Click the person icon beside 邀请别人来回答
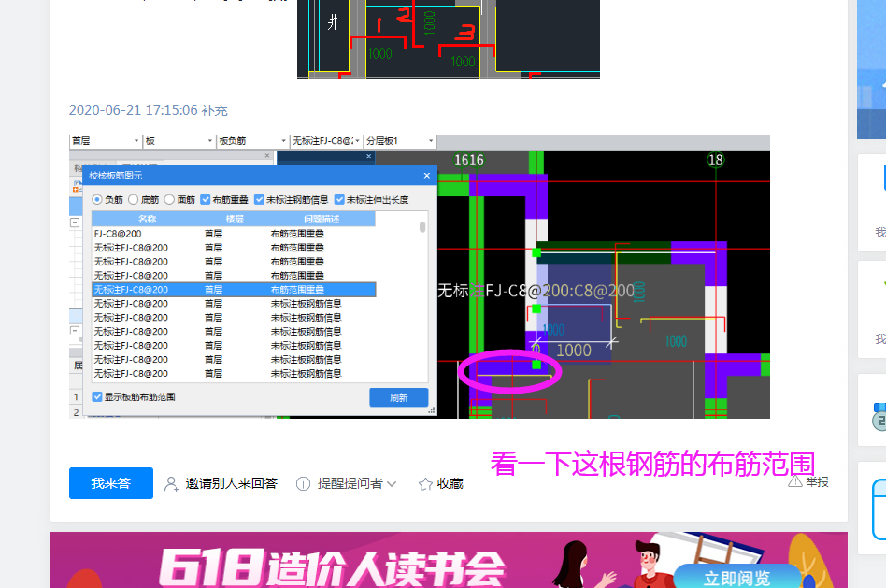886x588 pixels. pos(171,484)
